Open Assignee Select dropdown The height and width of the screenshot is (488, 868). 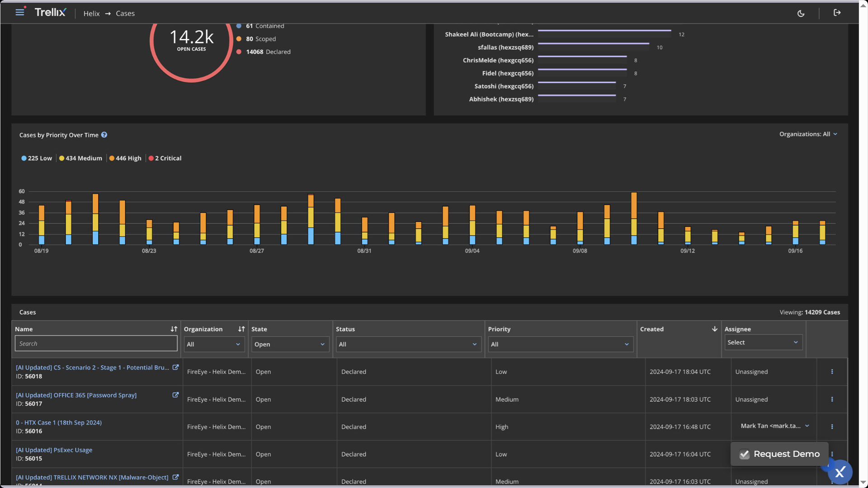point(763,343)
